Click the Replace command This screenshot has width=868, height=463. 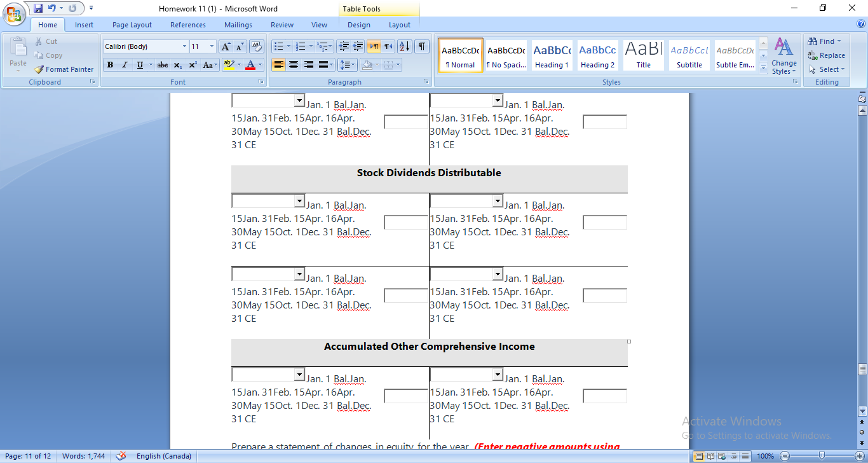click(826, 55)
